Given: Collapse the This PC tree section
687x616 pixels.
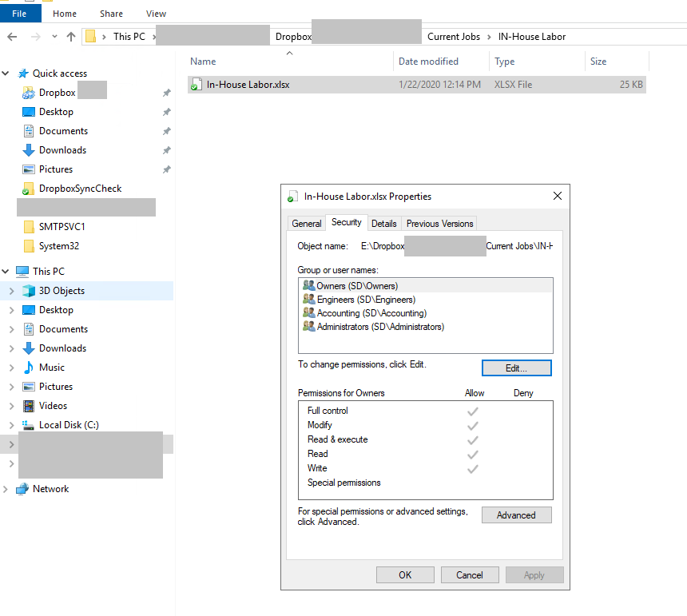Looking at the screenshot, I should point(6,271).
